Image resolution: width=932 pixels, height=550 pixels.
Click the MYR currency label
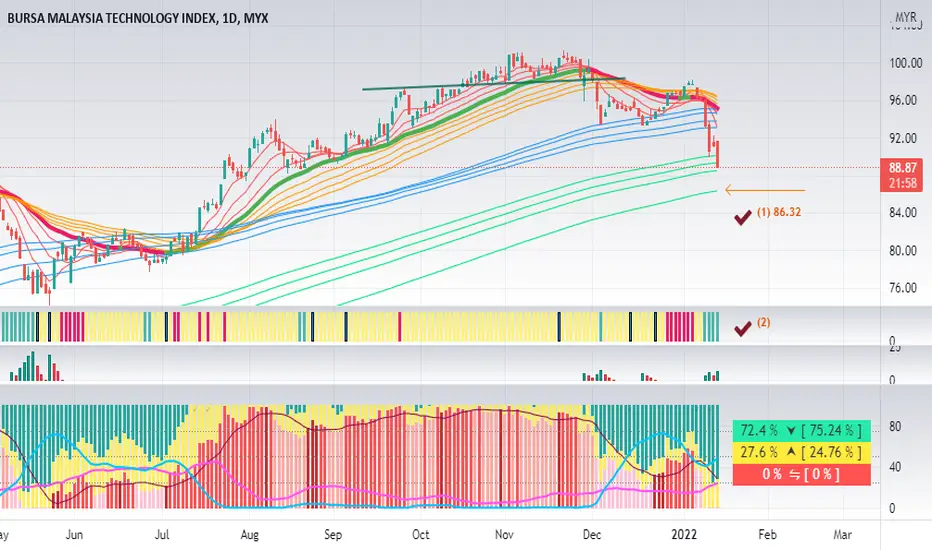coord(906,17)
